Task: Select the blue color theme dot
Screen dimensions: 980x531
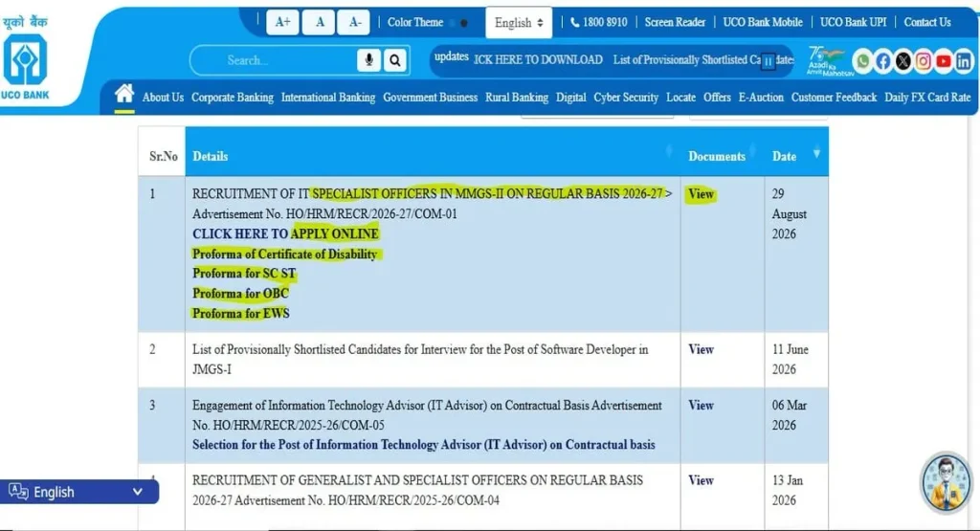Action: point(453,23)
